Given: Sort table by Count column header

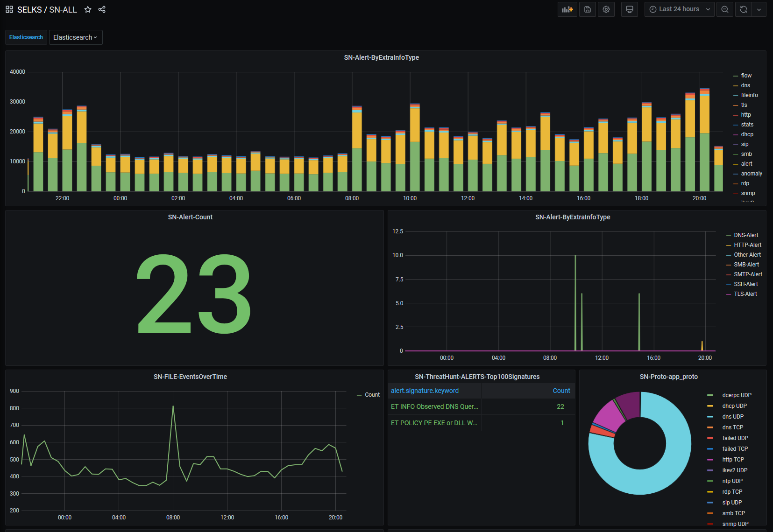Looking at the screenshot, I should coord(561,391).
